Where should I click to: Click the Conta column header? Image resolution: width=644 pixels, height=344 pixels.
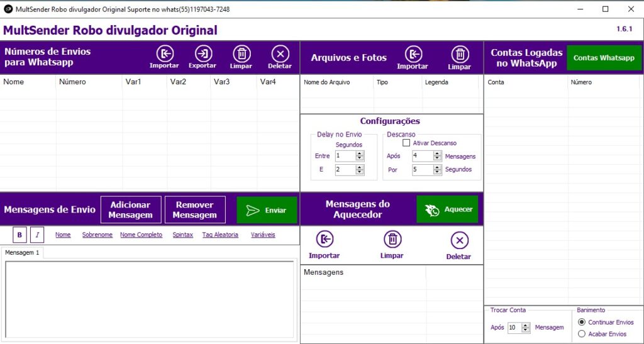[526, 82]
